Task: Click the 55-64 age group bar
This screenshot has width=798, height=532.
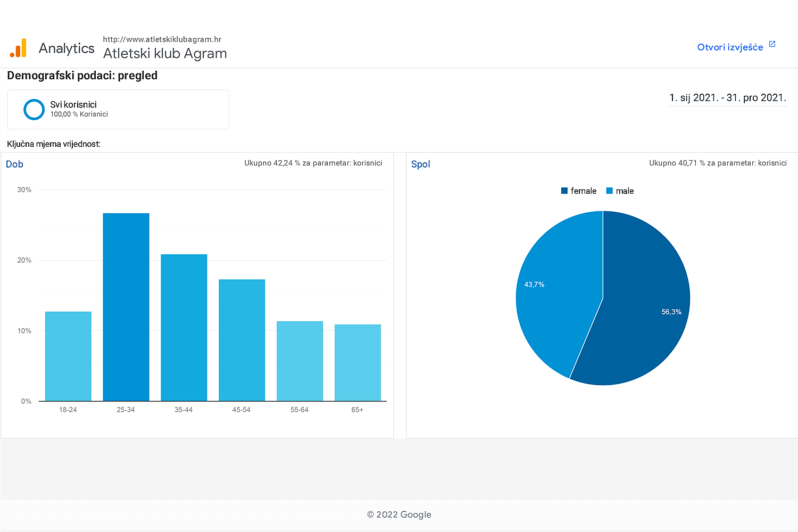Action: [300, 361]
